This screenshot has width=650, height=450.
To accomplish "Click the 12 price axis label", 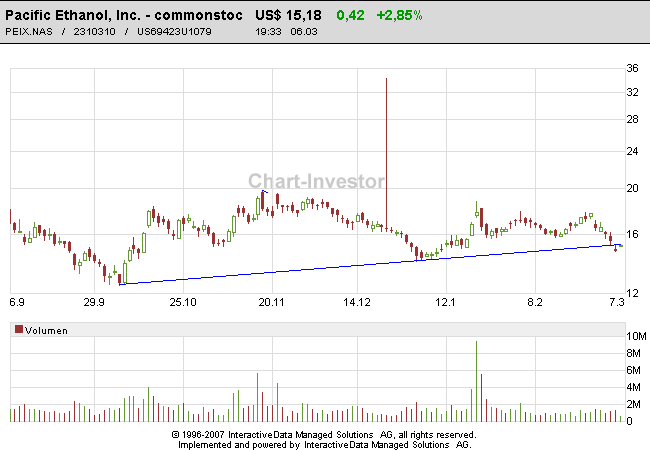I will (633, 293).
